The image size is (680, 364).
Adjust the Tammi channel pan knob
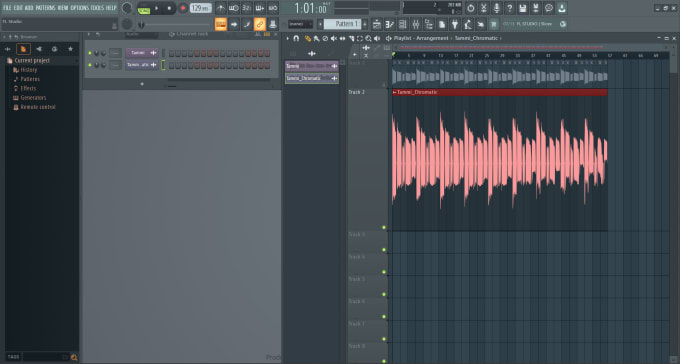pos(96,53)
